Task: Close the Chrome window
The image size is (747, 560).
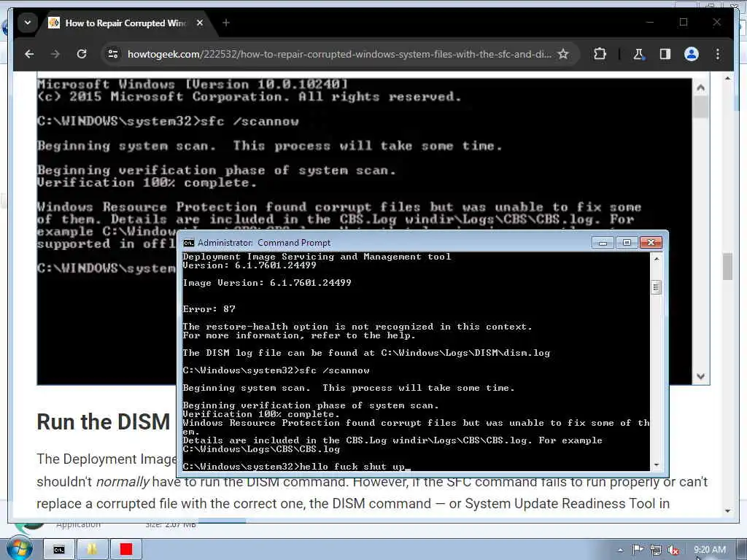Action: click(x=716, y=22)
